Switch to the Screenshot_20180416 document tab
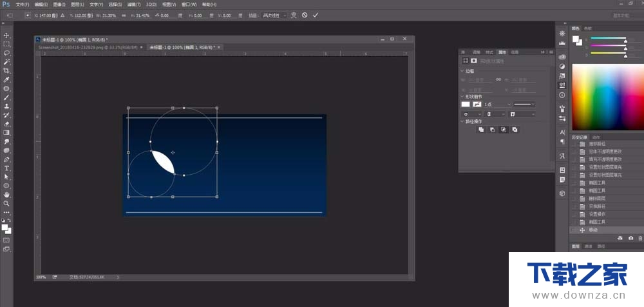Viewport: 644px width, 307px height. click(x=88, y=47)
